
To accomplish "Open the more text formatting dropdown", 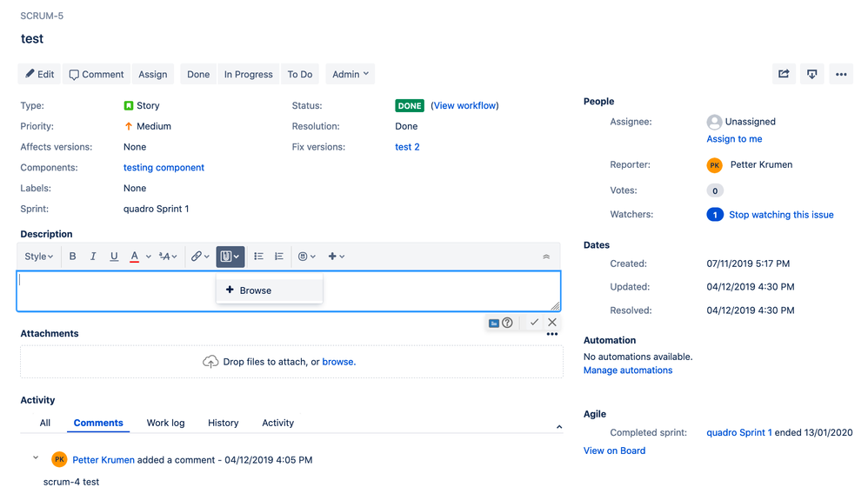I will click(168, 257).
